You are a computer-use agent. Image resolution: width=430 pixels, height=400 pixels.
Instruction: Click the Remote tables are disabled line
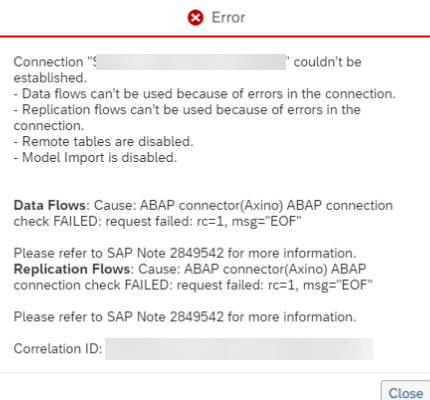[104, 142]
